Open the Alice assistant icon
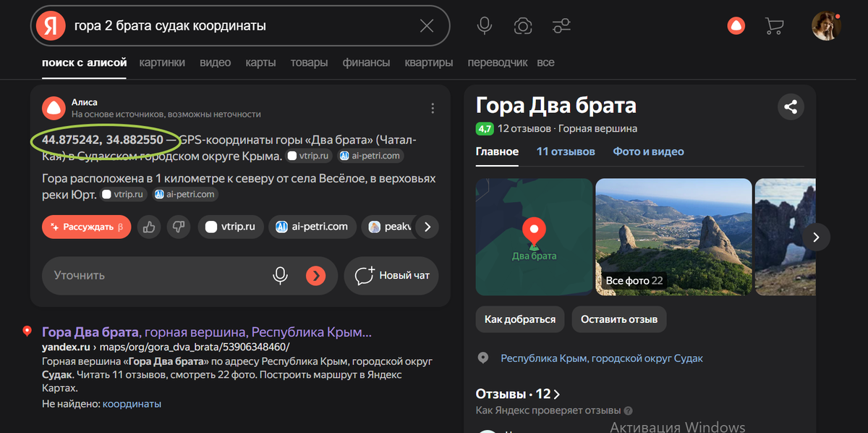Viewport: 868px width, 433px height. tap(736, 25)
